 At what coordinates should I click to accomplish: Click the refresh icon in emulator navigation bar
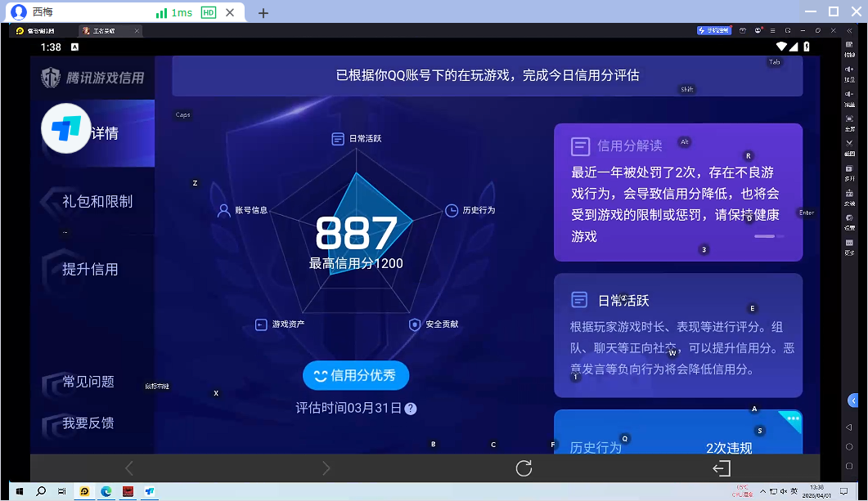[523, 467]
